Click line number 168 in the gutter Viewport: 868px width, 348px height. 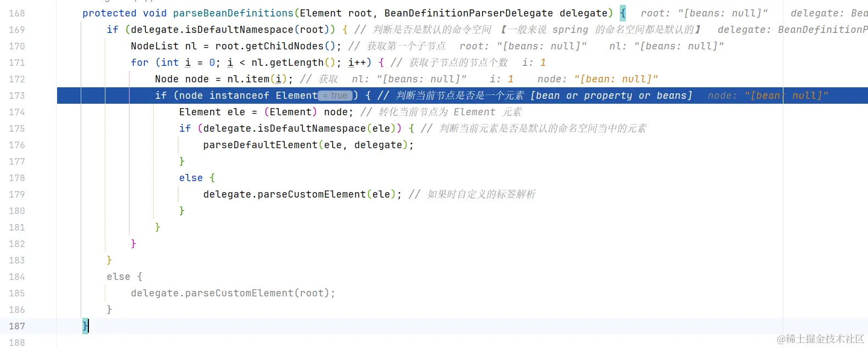point(17,13)
